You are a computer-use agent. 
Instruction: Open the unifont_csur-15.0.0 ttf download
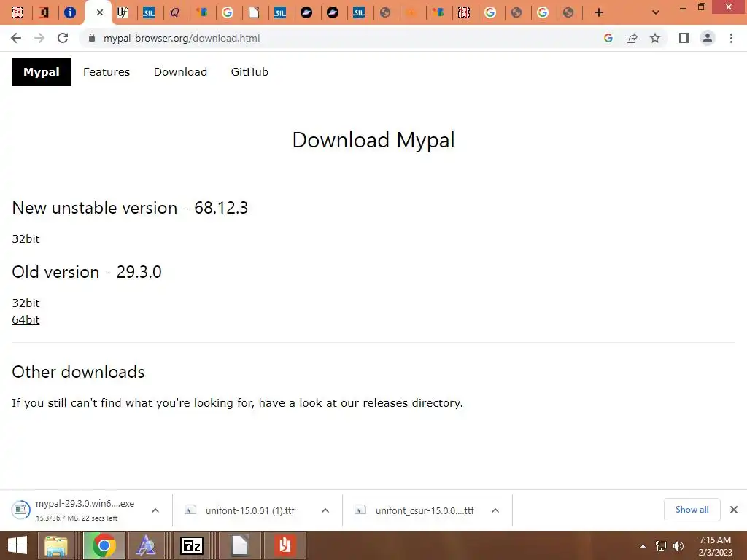tap(425, 510)
